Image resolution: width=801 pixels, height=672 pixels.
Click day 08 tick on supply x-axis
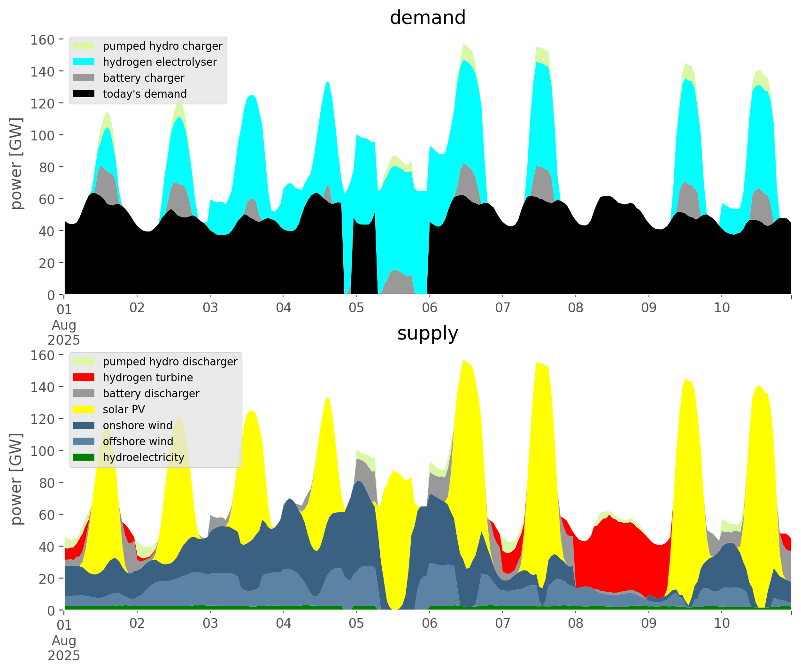pos(575,624)
